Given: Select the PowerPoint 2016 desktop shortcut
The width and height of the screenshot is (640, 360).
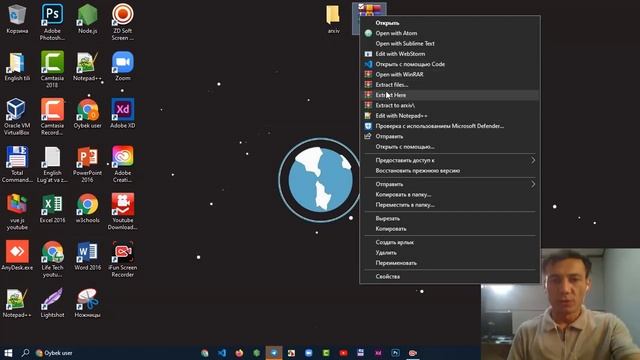Looking at the screenshot, I should pyautogui.click(x=87, y=164).
